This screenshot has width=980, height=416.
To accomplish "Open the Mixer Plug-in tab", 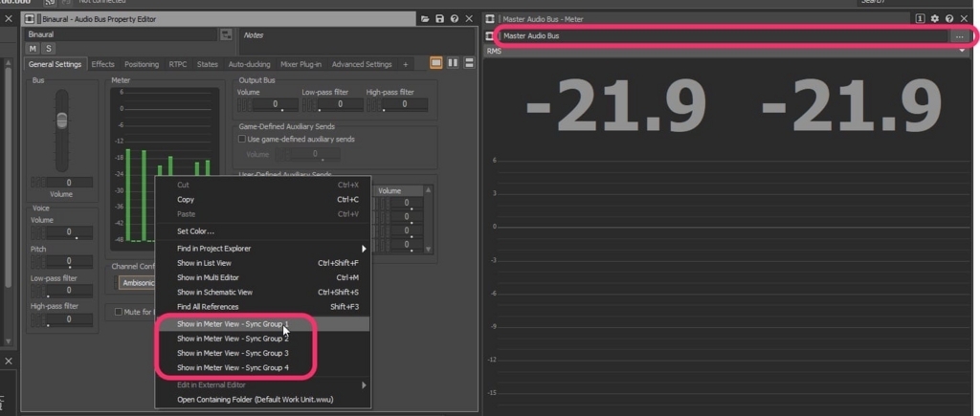I will (x=301, y=64).
